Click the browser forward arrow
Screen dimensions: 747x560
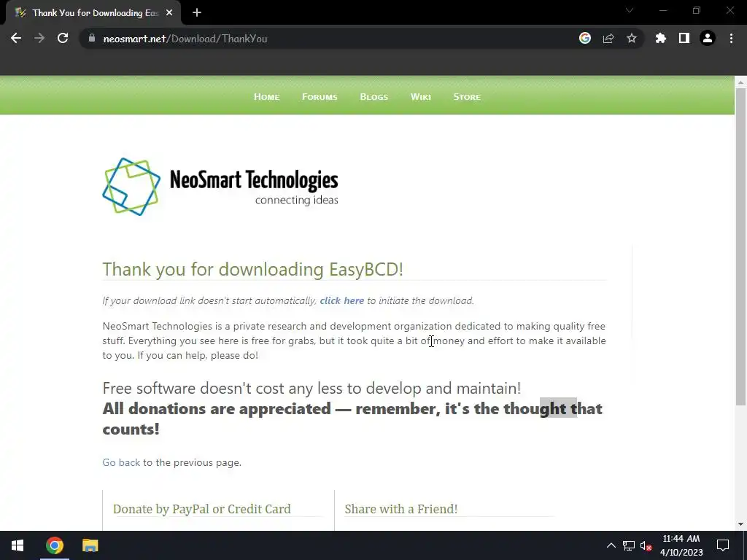pos(39,39)
